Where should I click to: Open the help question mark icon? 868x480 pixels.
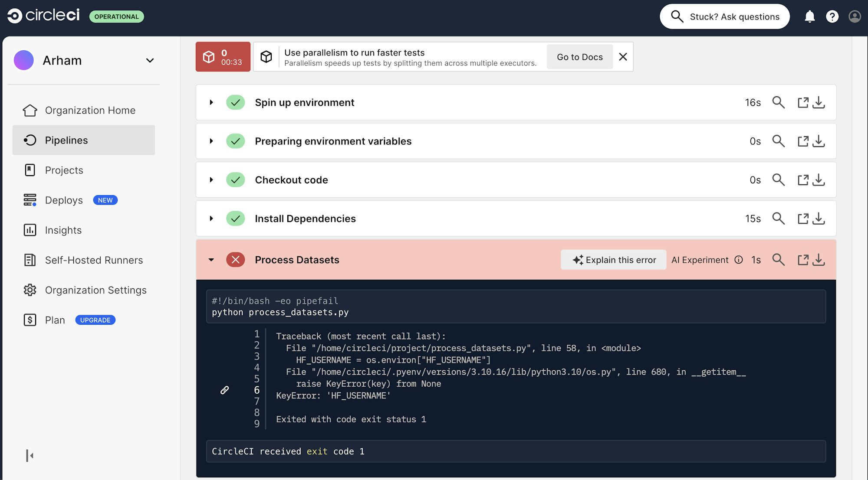point(832,16)
